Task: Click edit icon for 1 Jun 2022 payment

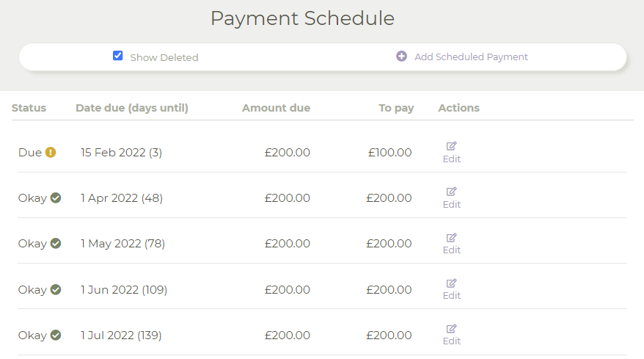Action: pos(452,283)
